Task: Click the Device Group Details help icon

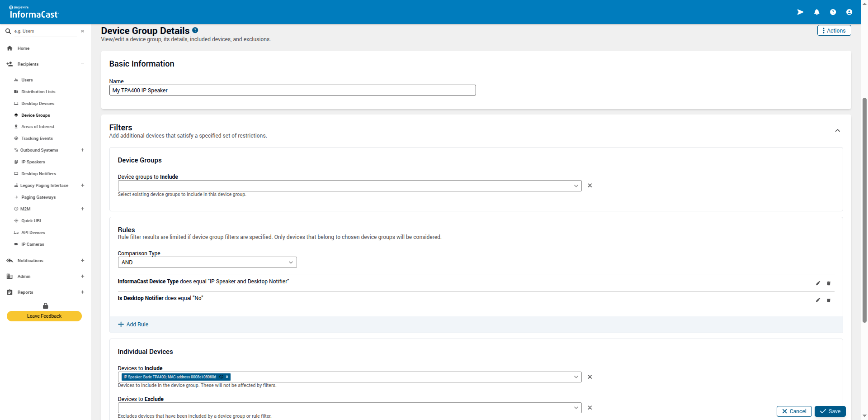Action: [x=195, y=30]
